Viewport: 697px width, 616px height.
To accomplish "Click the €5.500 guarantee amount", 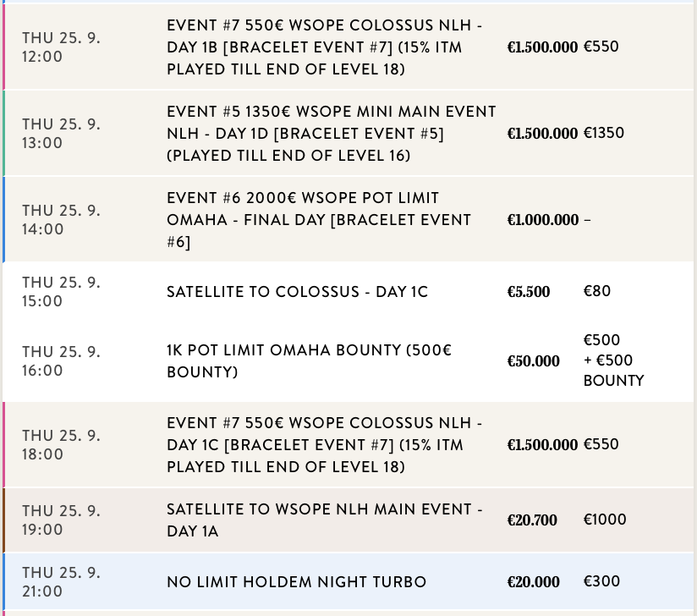I will tap(528, 292).
